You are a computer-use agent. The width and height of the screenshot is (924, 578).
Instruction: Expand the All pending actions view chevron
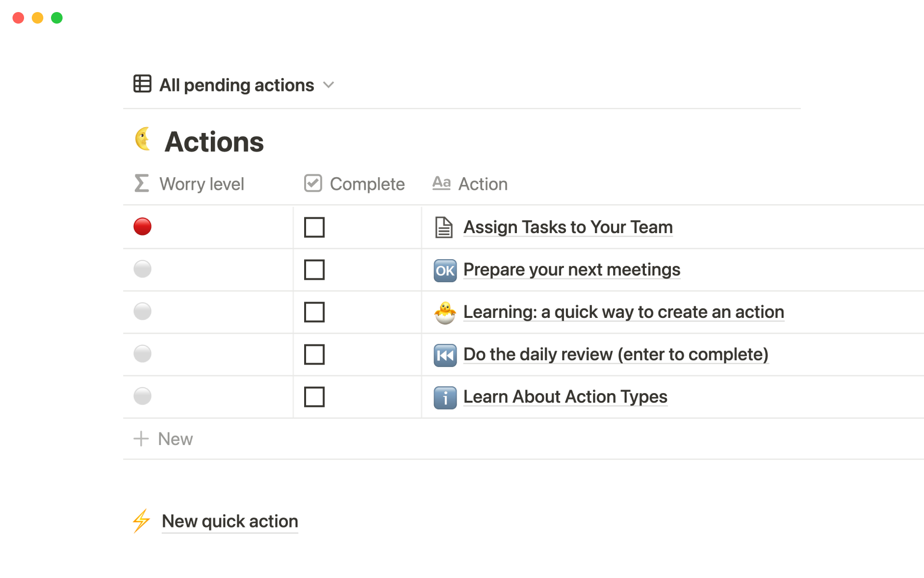point(329,85)
